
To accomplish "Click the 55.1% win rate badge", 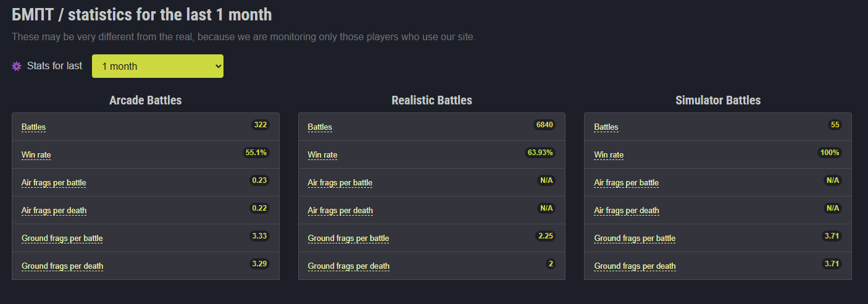I will click(x=256, y=153).
